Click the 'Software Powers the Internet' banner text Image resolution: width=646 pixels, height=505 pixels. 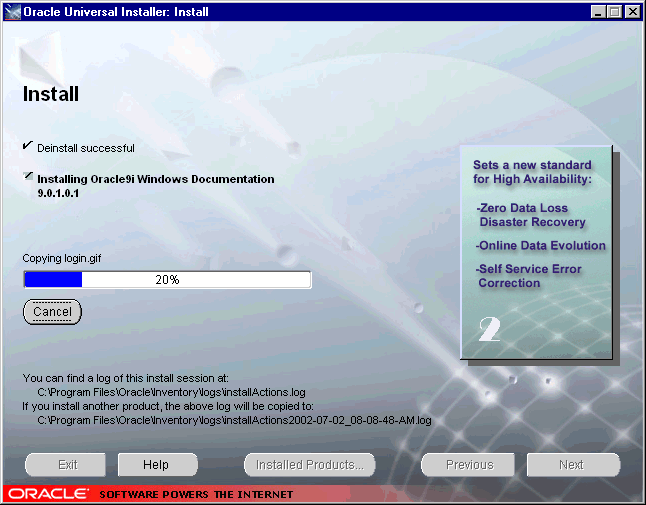[x=196, y=494]
